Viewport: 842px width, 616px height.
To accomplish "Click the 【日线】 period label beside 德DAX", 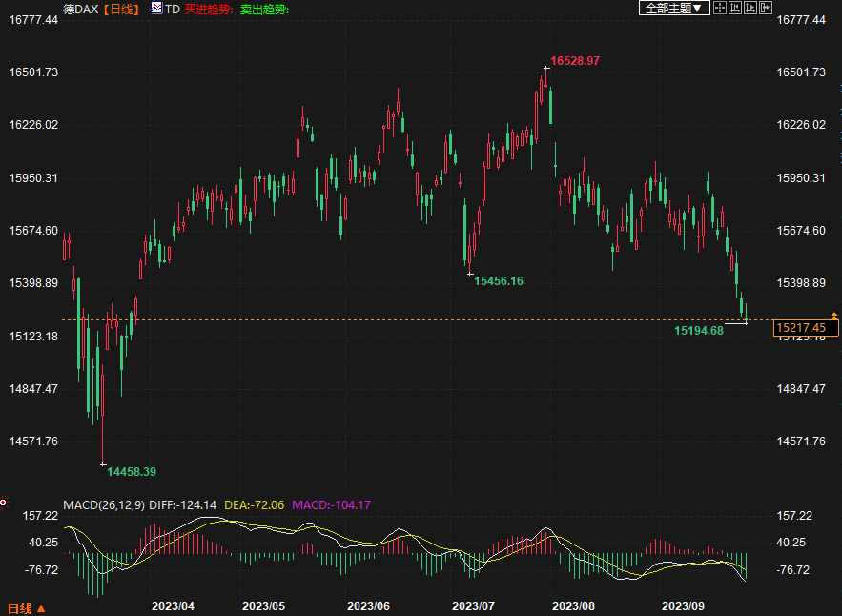I will tap(121, 9).
